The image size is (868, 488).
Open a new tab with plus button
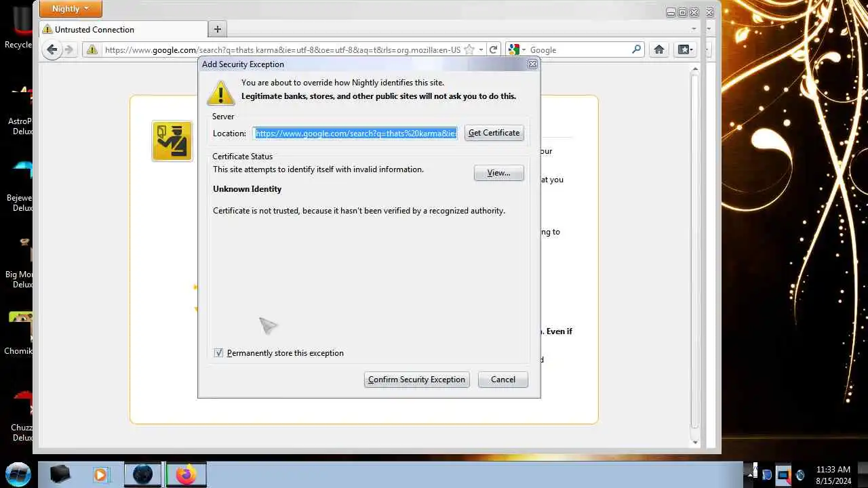(217, 28)
